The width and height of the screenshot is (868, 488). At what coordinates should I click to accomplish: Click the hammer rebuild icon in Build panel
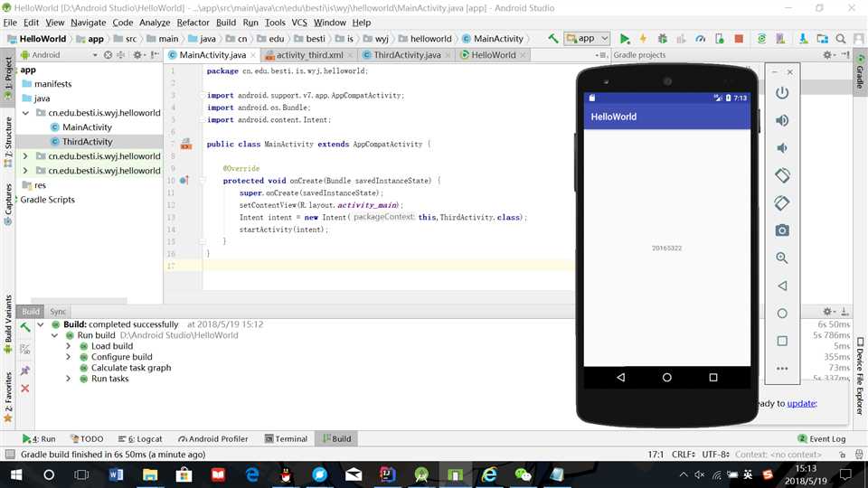25,327
